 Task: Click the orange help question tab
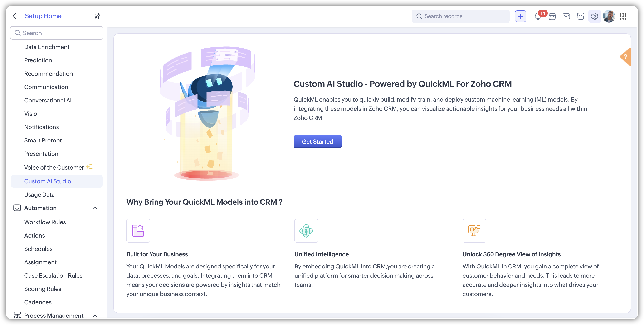(x=626, y=57)
